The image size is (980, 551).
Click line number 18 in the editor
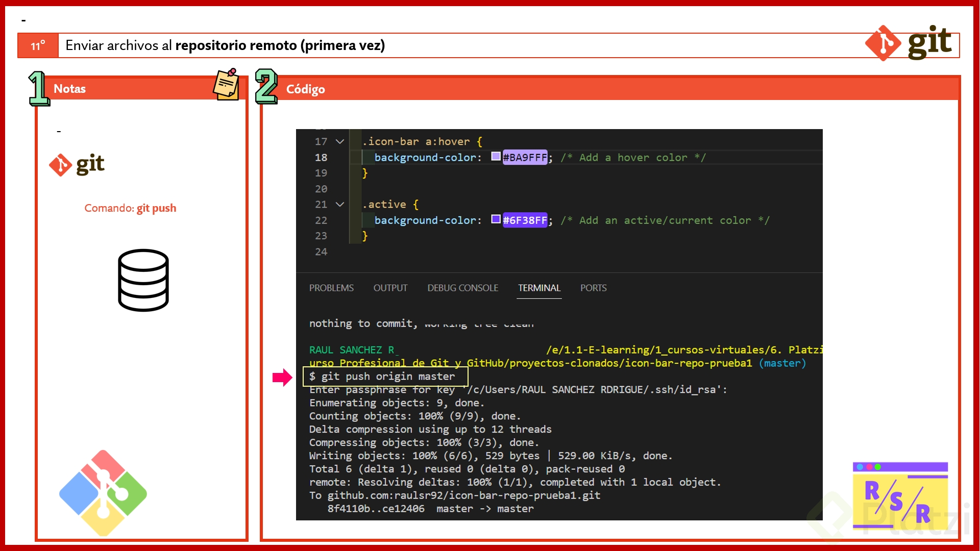(321, 157)
